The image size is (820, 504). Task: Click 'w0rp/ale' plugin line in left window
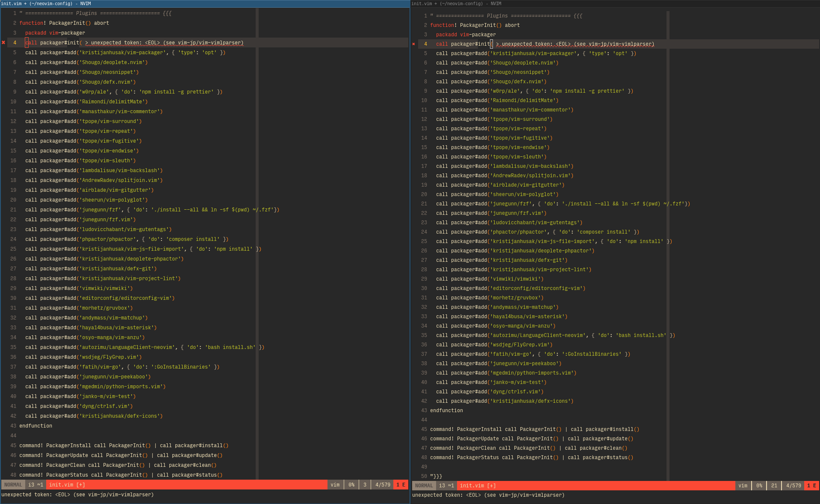pos(124,92)
